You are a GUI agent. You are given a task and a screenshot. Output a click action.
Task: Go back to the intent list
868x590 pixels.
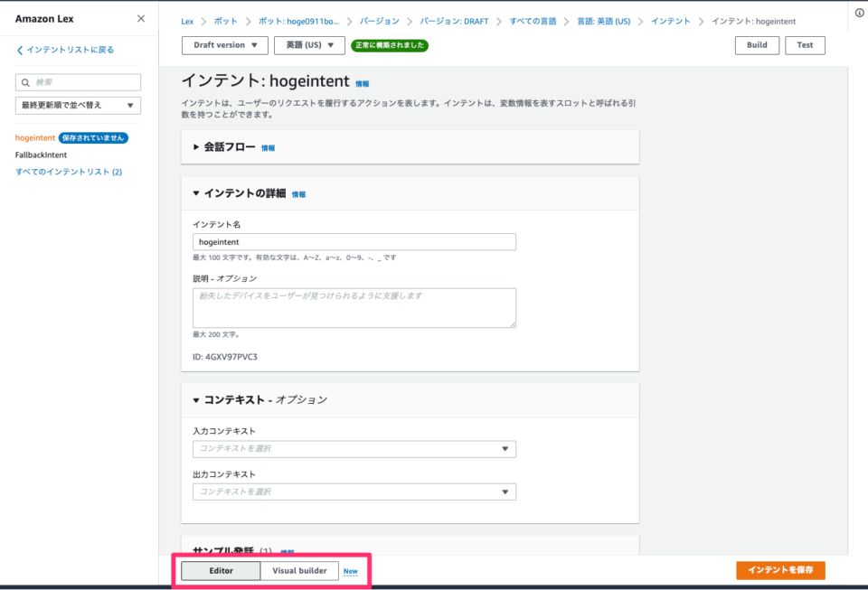(65, 50)
